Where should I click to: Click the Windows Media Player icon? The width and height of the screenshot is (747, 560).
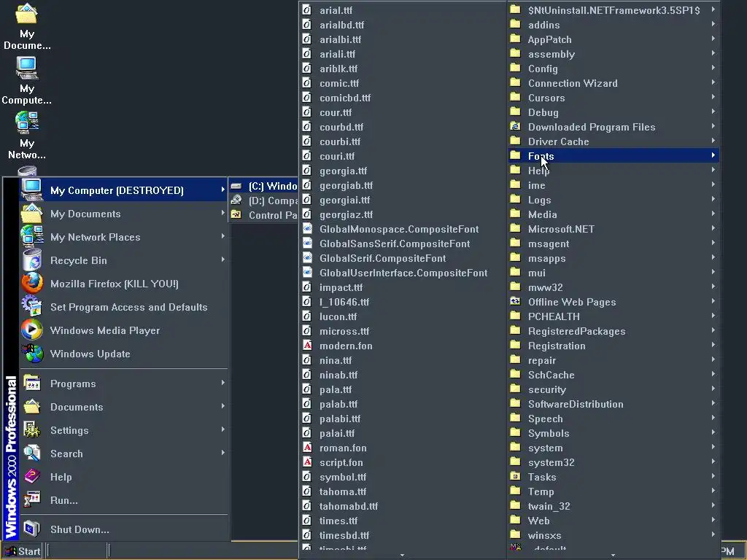[32, 330]
